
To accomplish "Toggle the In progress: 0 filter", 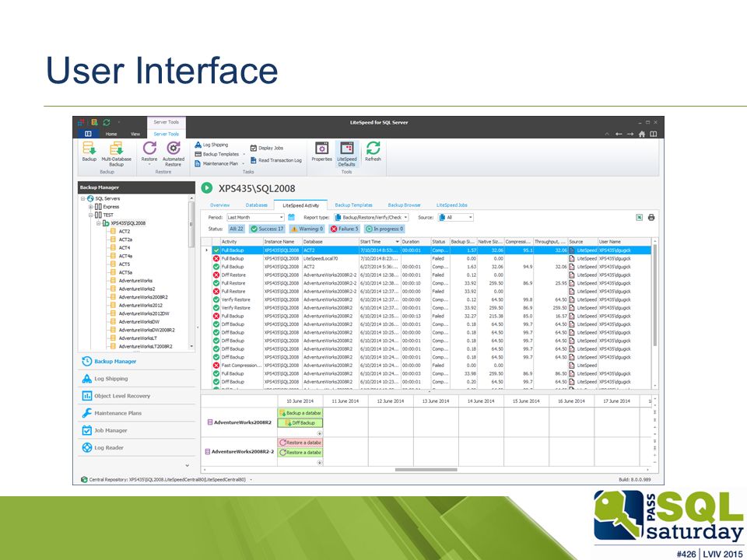I will point(384,229).
